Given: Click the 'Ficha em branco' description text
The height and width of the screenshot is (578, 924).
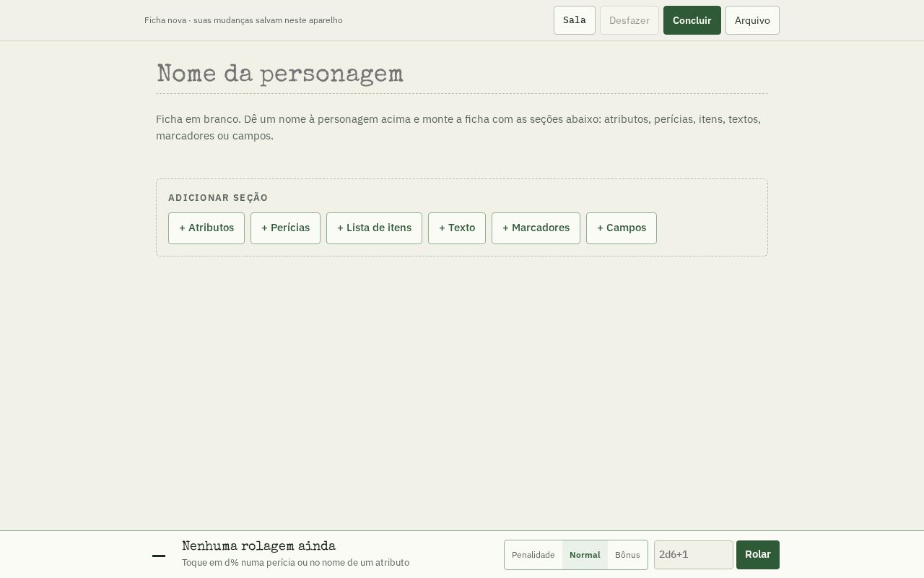Looking at the screenshot, I should click(x=458, y=127).
